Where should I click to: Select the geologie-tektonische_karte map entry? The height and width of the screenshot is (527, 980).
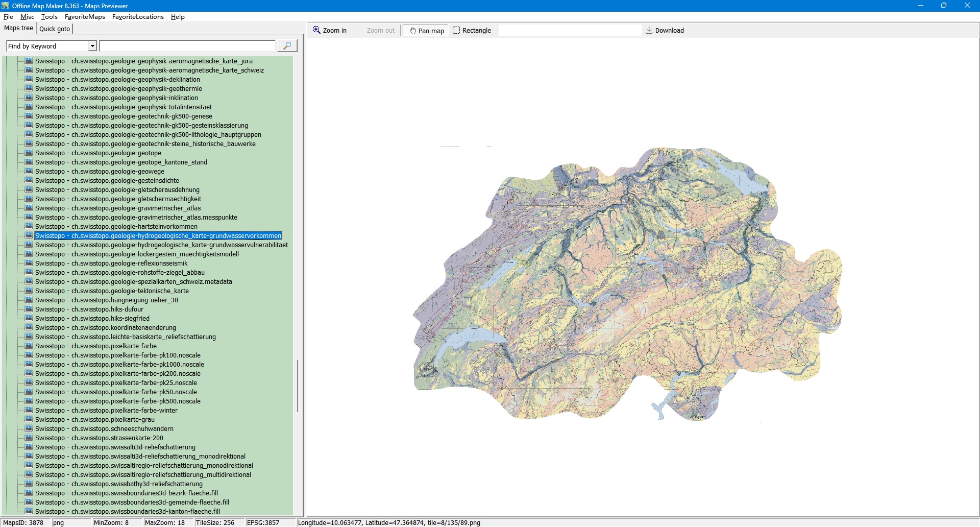click(112, 291)
